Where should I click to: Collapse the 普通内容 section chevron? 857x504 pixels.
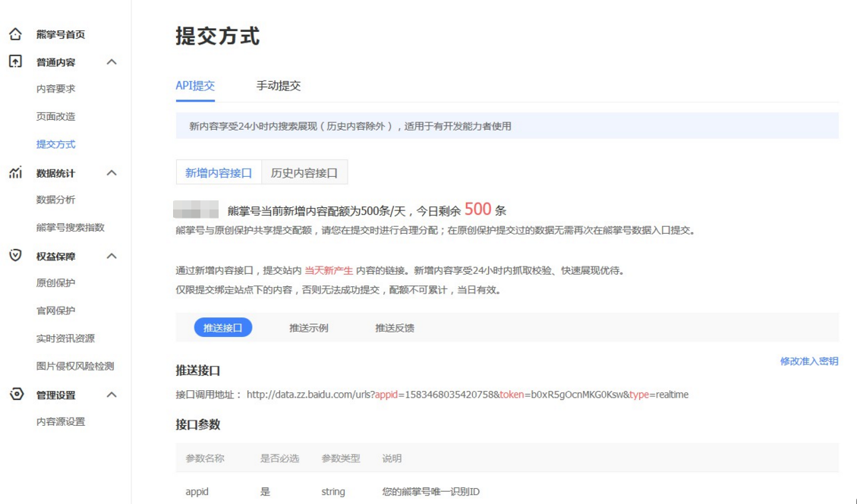(x=112, y=62)
